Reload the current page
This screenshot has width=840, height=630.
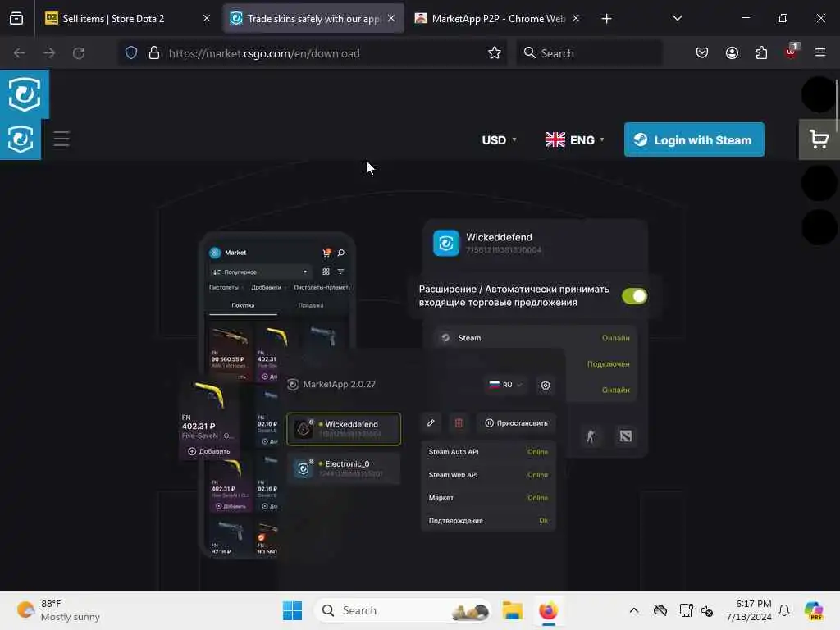click(79, 53)
